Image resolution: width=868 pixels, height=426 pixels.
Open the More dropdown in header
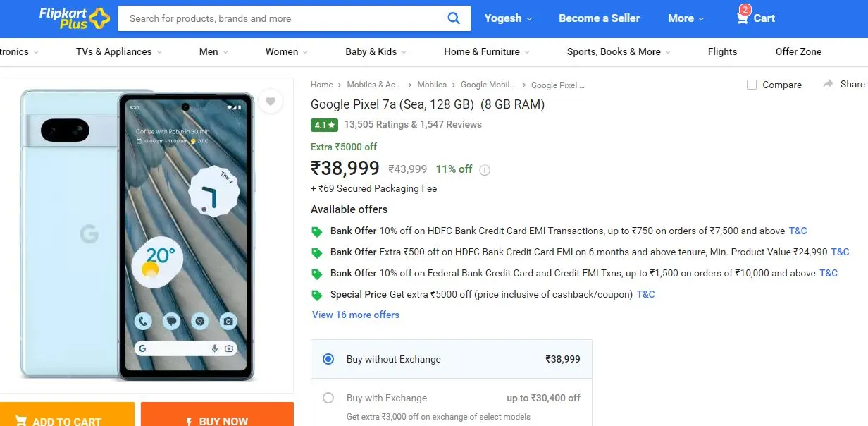click(686, 18)
